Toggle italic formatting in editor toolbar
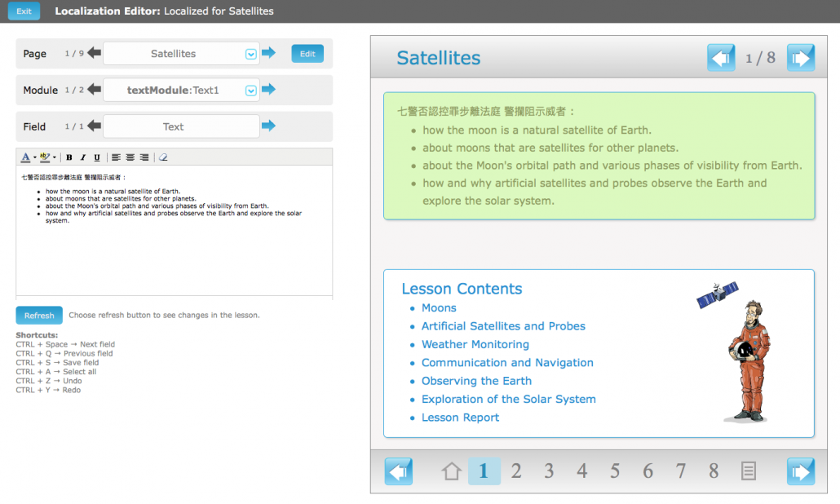This screenshot has width=840, height=504. [x=83, y=157]
